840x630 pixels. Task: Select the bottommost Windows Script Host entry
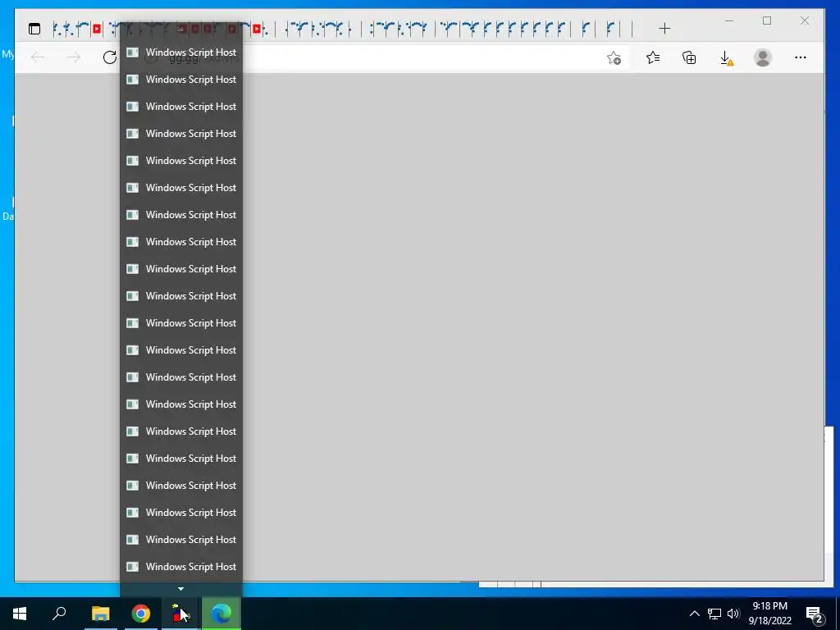tap(181, 567)
